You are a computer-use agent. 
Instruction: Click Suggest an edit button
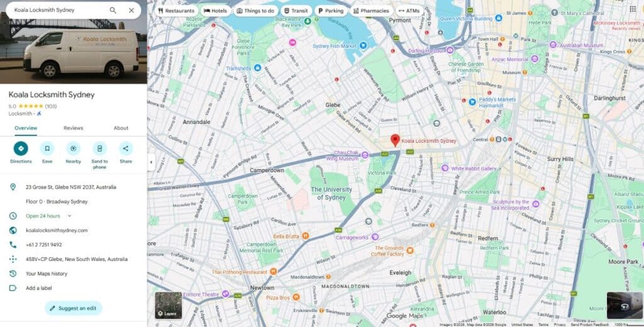coord(74,308)
